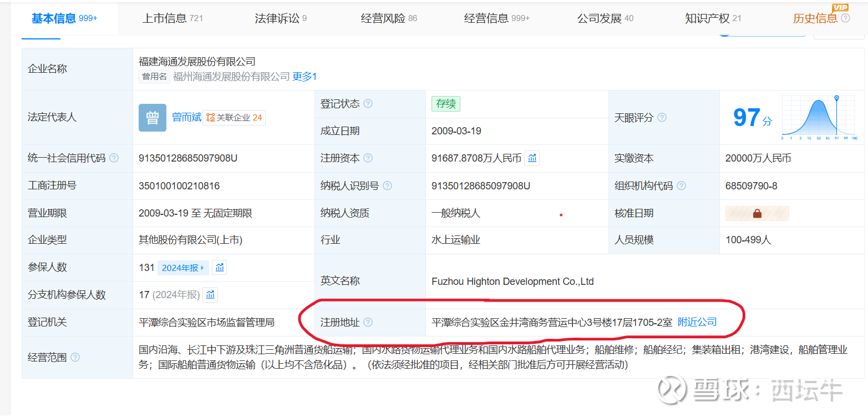Expand the 2024年报 dropdown

183,268
